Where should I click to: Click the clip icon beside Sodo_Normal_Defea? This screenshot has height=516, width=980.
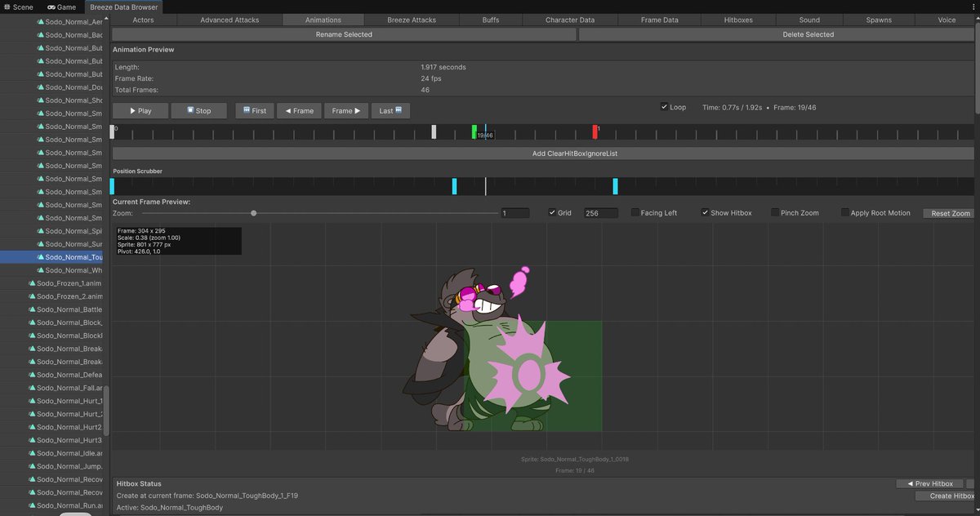pos(32,374)
